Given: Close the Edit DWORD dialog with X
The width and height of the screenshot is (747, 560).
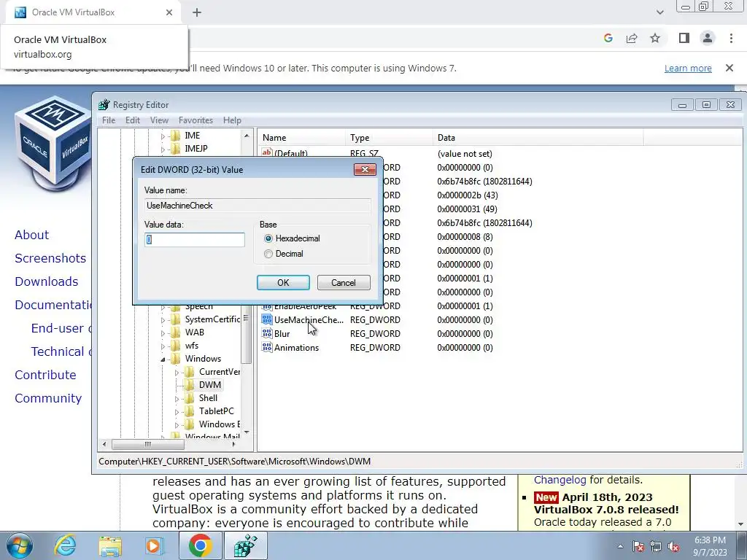Looking at the screenshot, I should (365, 169).
